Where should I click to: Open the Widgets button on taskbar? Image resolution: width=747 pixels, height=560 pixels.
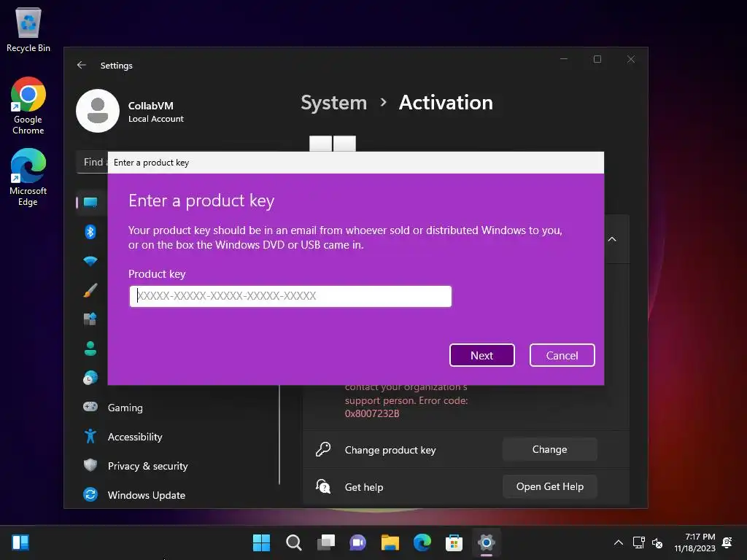(x=20, y=542)
